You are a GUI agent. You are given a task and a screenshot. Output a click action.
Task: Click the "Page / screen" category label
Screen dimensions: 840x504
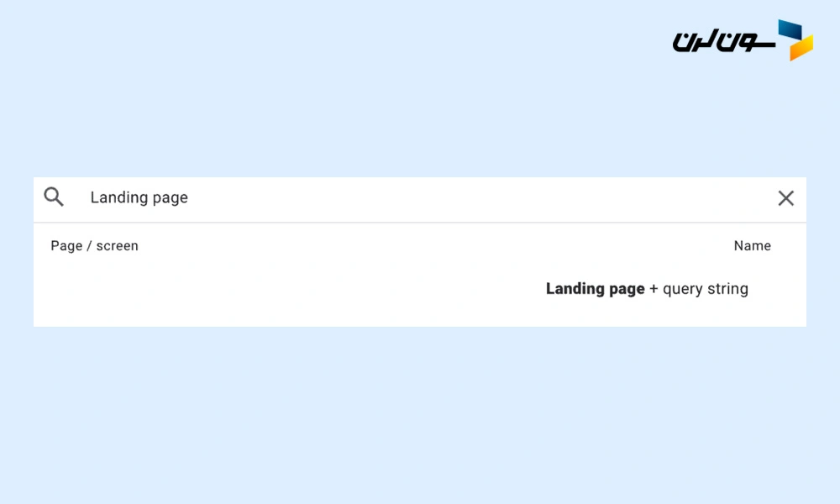tap(94, 246)
